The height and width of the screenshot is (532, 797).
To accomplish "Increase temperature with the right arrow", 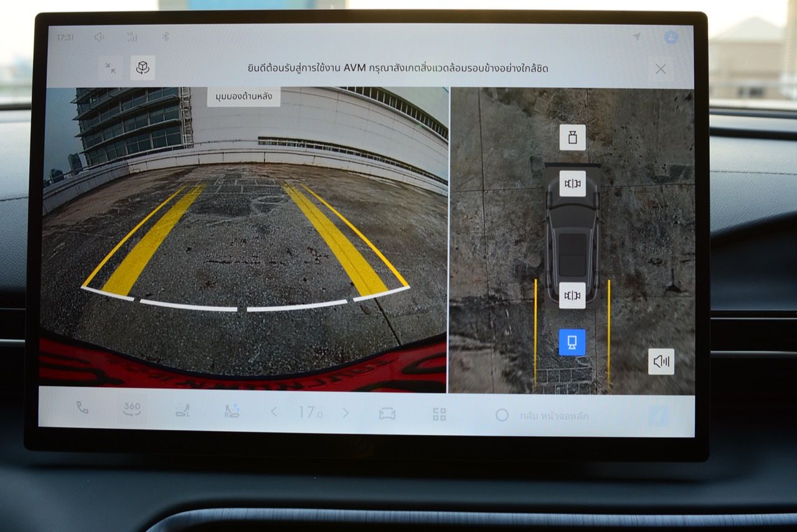I will (x=346, y=413).
